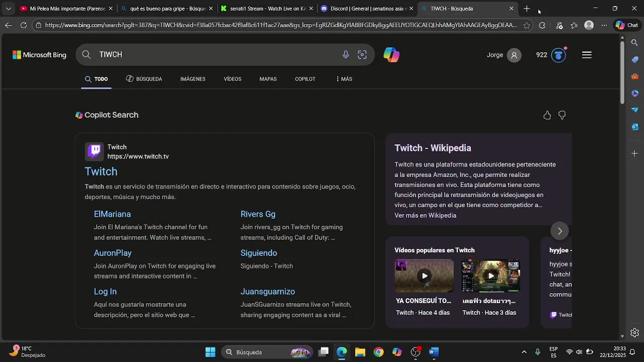
Task: Open File Explorer from the taskbar
Action: [x=360, y=352]
